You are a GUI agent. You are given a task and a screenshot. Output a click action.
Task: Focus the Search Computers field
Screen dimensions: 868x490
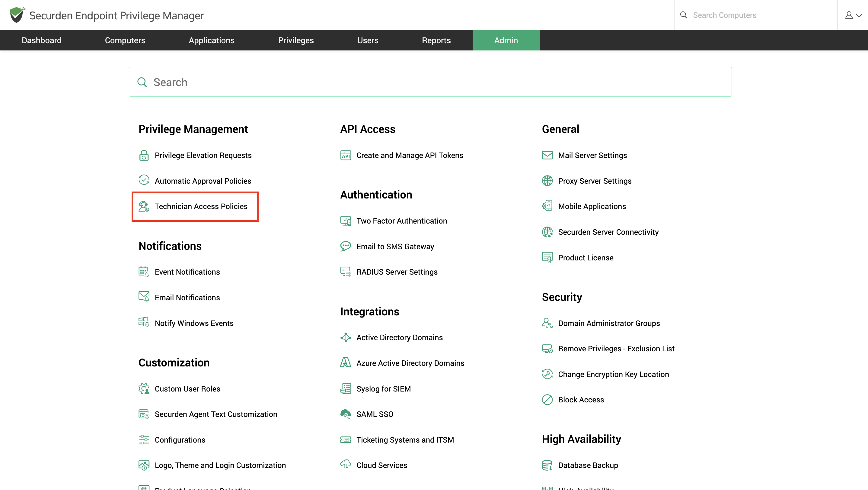756,15
